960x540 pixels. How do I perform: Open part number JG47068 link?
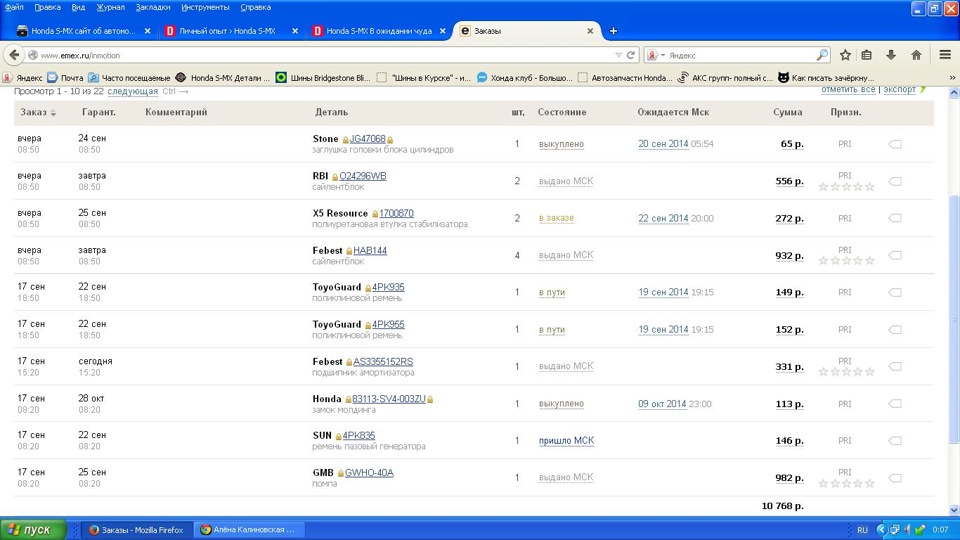[367, 139]
